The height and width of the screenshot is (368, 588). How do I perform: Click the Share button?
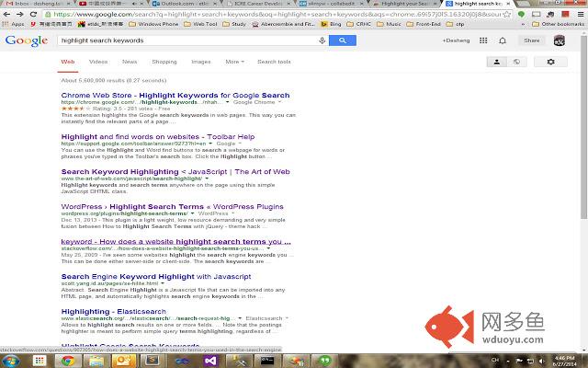[x=532, y=40]
